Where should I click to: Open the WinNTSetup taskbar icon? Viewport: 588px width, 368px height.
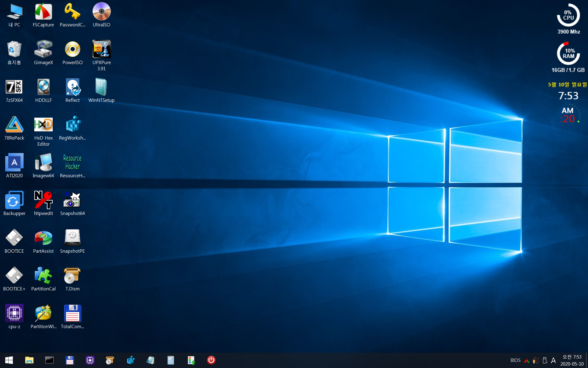pos(150,360)
